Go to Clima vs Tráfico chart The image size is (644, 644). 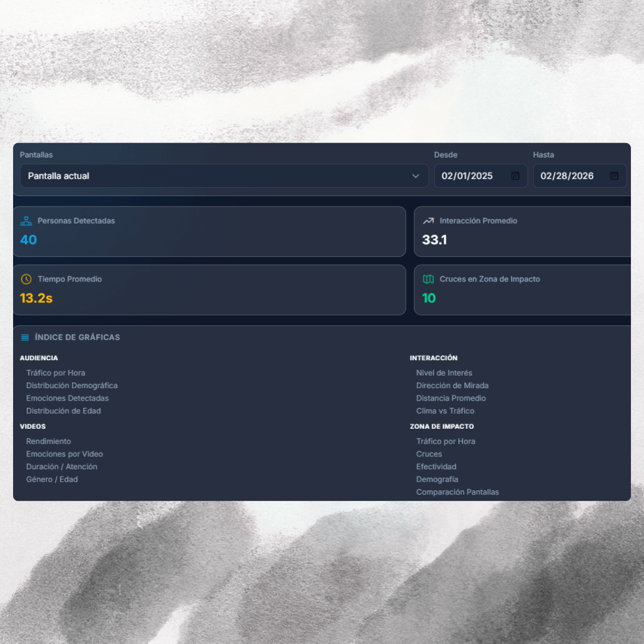click(445, 411)
